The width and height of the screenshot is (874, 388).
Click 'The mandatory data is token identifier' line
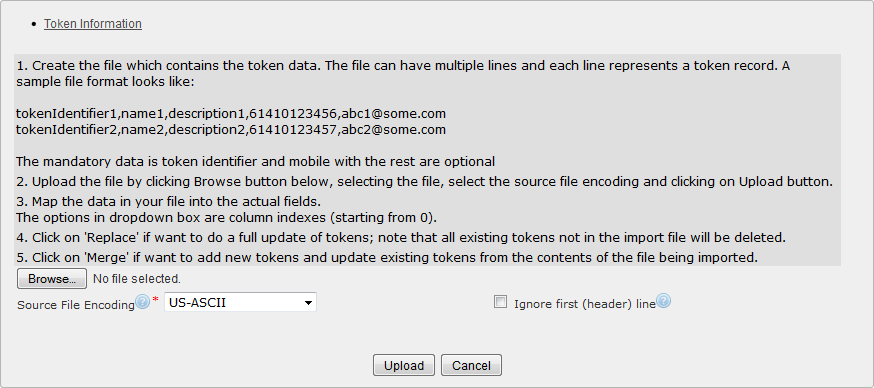tap(255, 162)
